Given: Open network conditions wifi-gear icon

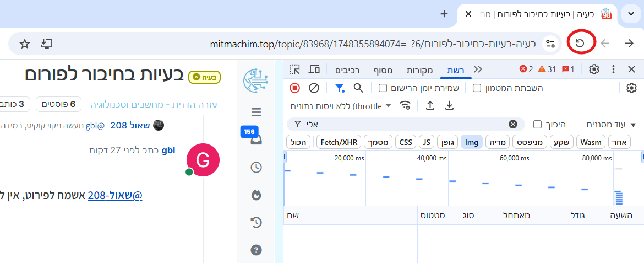Looking at the screenshot, I should [x=405, y=106].
